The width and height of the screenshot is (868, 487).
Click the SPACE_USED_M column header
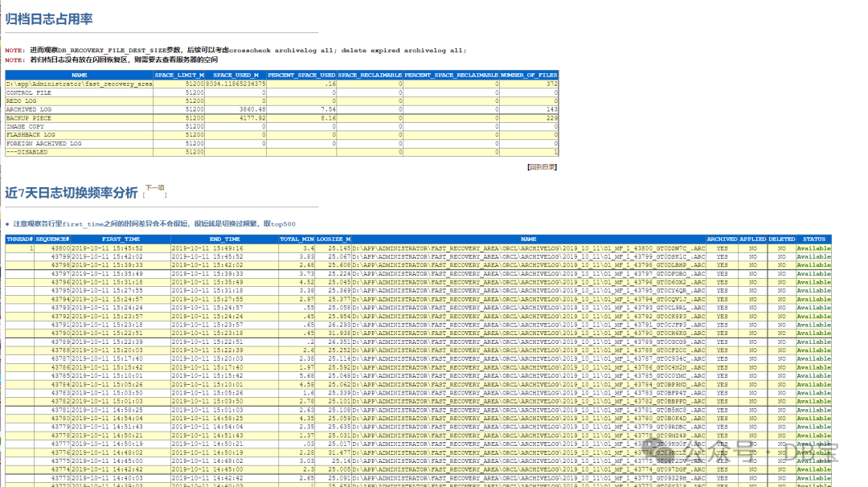pyautogui.click(x=235, y=75)
